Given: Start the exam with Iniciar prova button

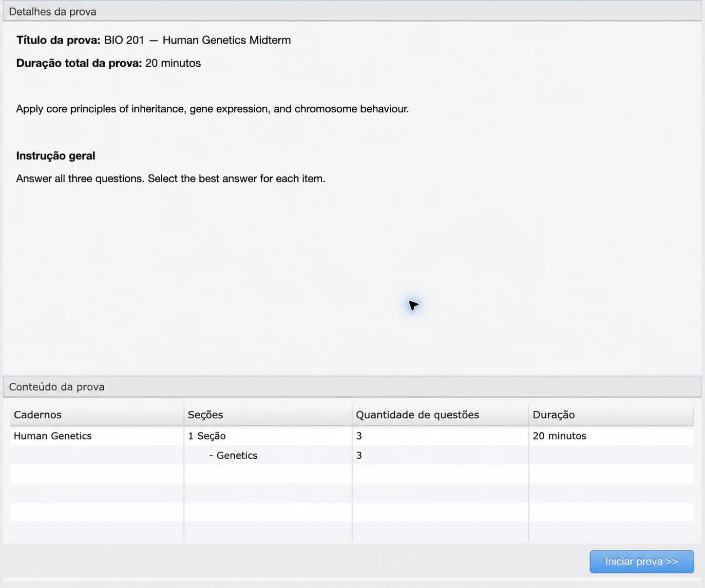Looking at the screenshot, I should point(641,561).
